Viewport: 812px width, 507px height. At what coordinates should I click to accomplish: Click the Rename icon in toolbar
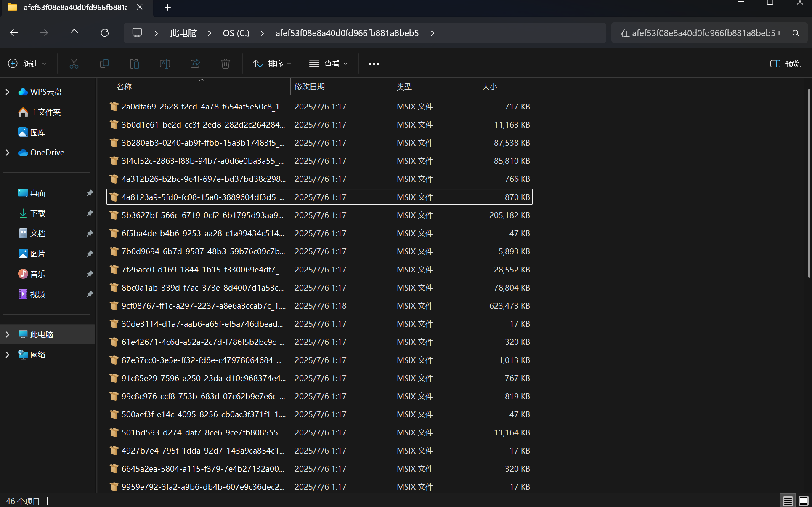pos(165,64)
